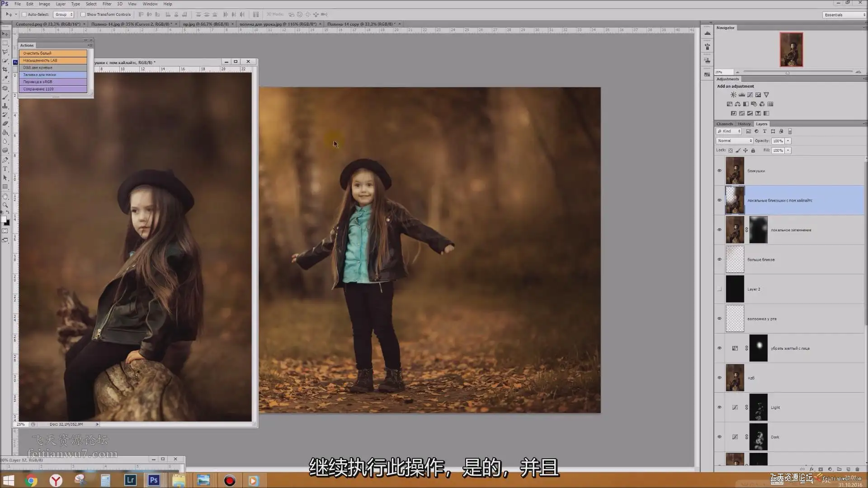Viewport: 868px width, 488px height.
Task: Show the hidden Layer 2
Action: [719, 289]
